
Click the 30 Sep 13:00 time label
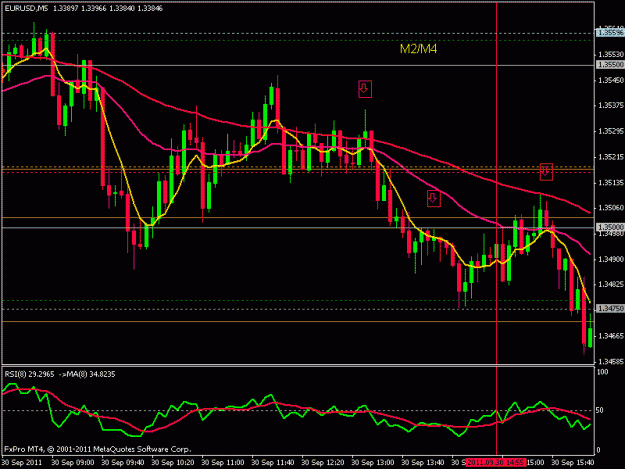click(x=373, y=463)
